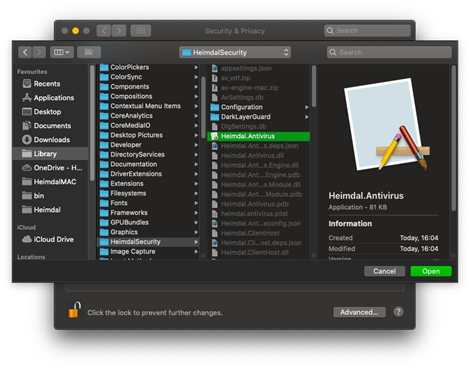Select the Heimdal.Antivirus application file
The width and height of the screenshot is (470, 369).
click(259, 136)
